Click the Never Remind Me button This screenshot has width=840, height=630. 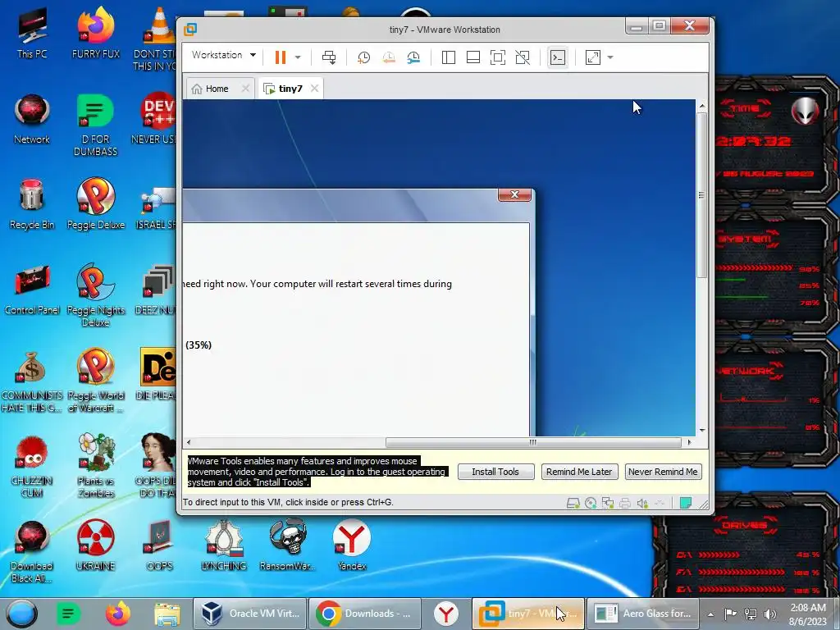tap(663, 472)
